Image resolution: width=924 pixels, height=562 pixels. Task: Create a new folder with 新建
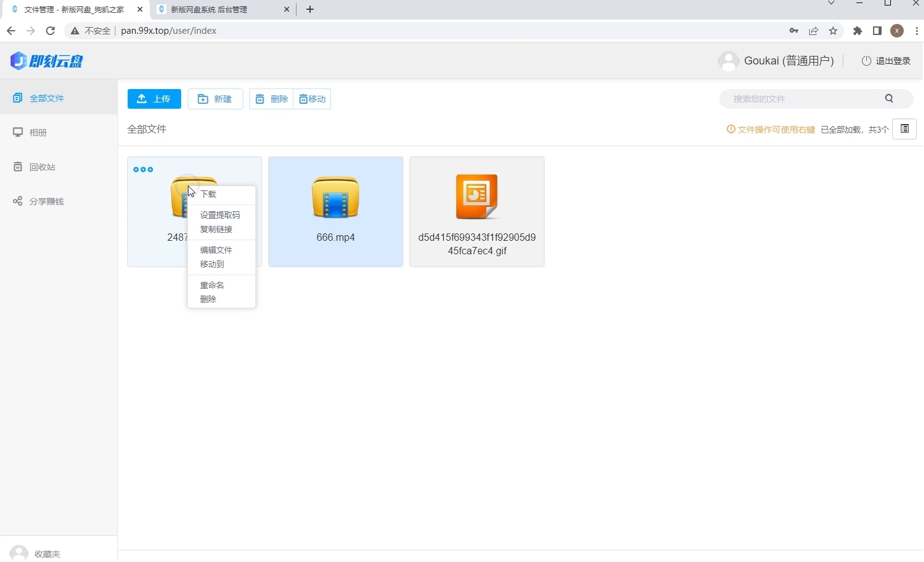[215, 99]
